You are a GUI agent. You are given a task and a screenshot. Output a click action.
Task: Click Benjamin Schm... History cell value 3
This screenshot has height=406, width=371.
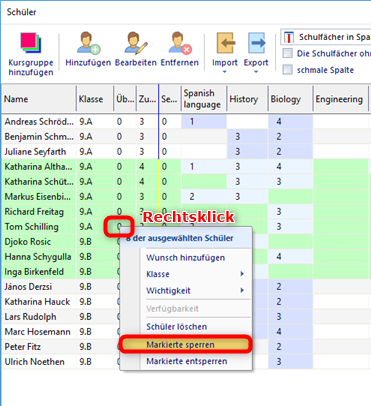[248, 137]
